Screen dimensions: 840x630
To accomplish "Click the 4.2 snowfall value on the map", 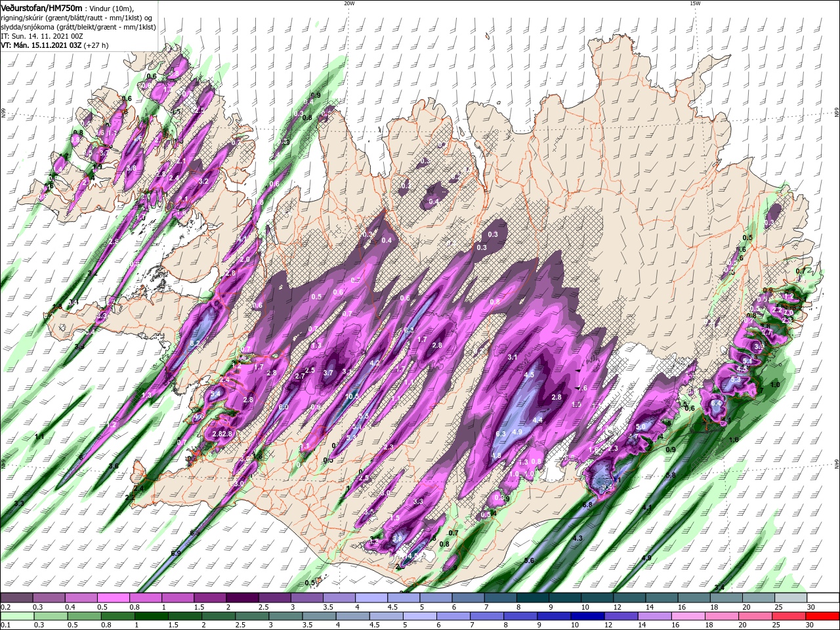I will [375, 363].
